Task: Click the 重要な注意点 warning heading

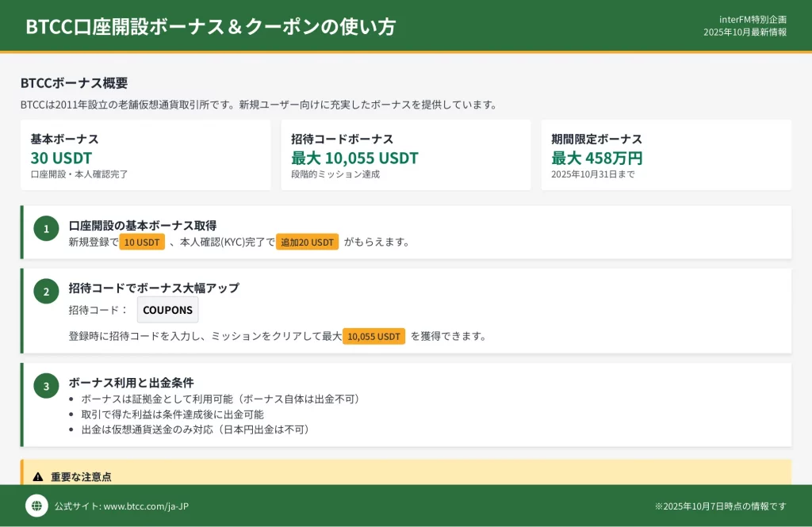Action: pos(81,477)
